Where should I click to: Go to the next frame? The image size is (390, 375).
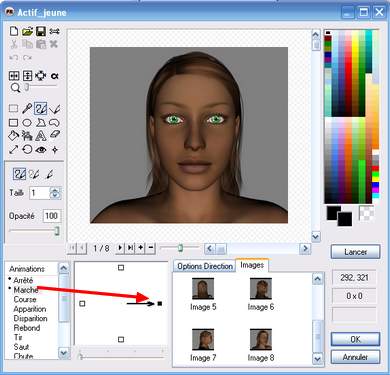[x=120, y=248]
